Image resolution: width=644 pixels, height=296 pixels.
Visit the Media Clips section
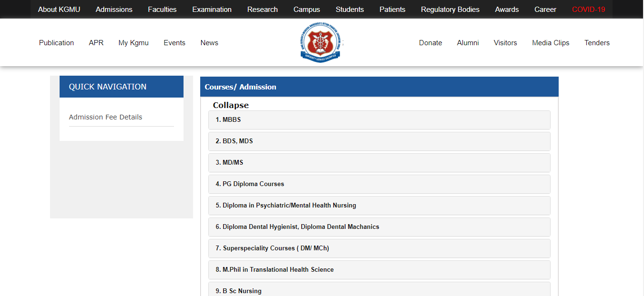pyautogui.click(x=551, y=42)
